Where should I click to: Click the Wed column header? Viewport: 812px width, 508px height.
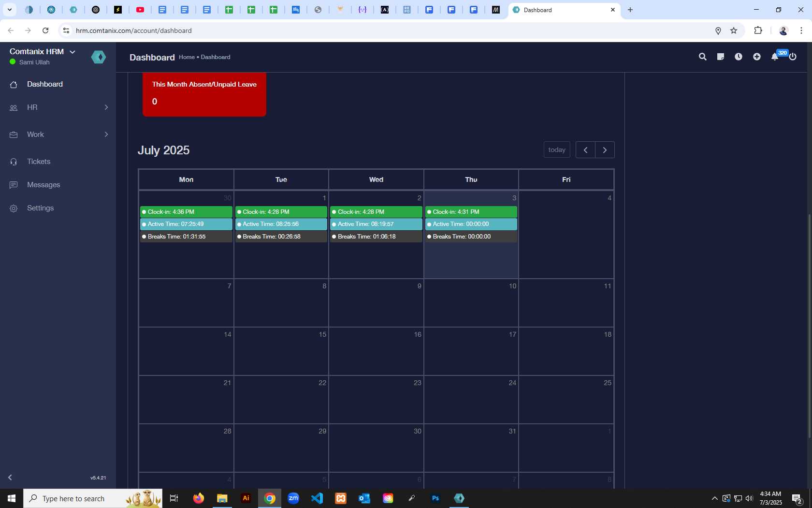click(376, 179)
